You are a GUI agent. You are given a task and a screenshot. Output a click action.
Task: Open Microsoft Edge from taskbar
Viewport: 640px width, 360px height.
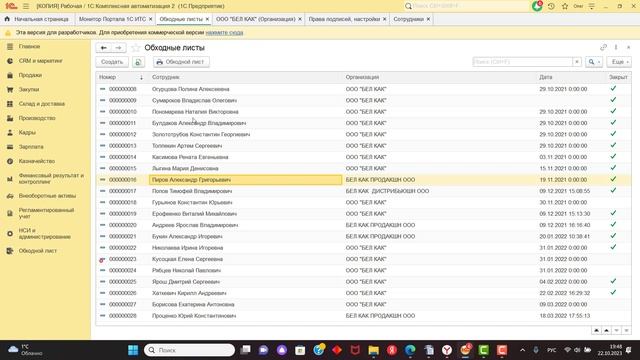pyautogui.click(x=410, y=350)
